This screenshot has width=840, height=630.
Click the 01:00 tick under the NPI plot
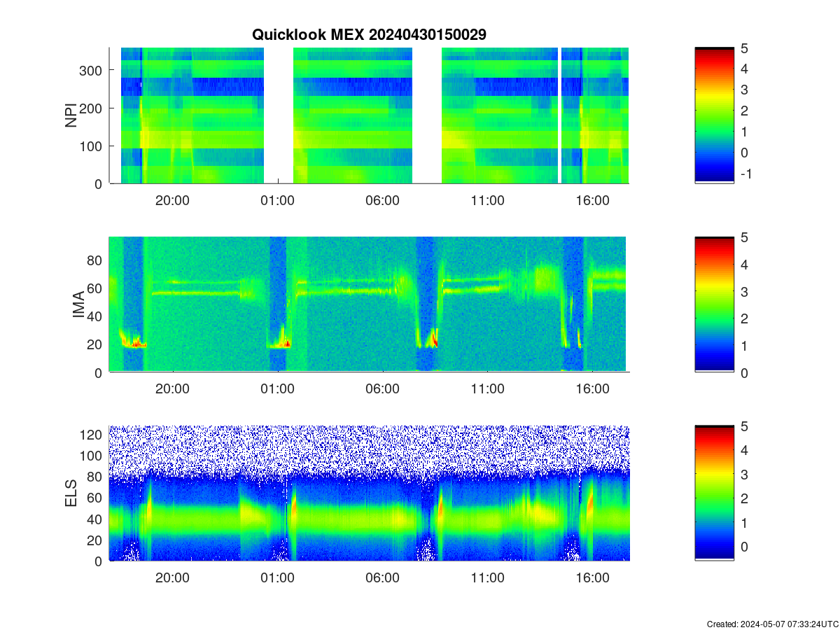point(277,200)
